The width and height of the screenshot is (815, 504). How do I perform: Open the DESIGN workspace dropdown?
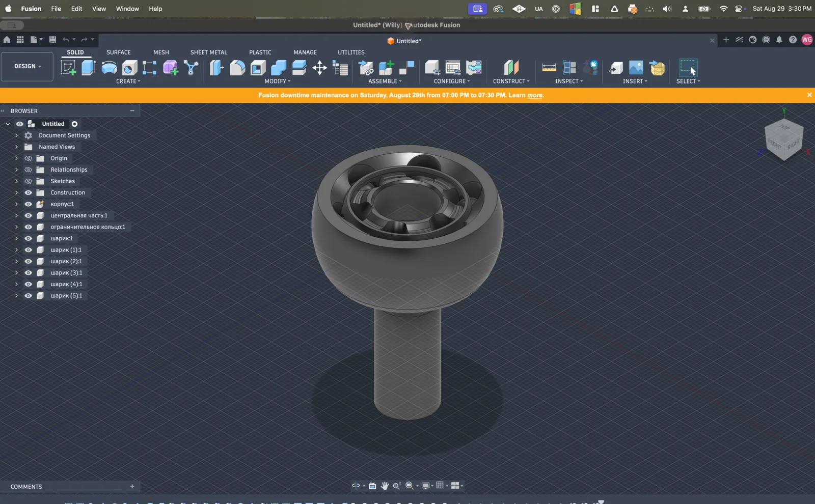point(27,67)
